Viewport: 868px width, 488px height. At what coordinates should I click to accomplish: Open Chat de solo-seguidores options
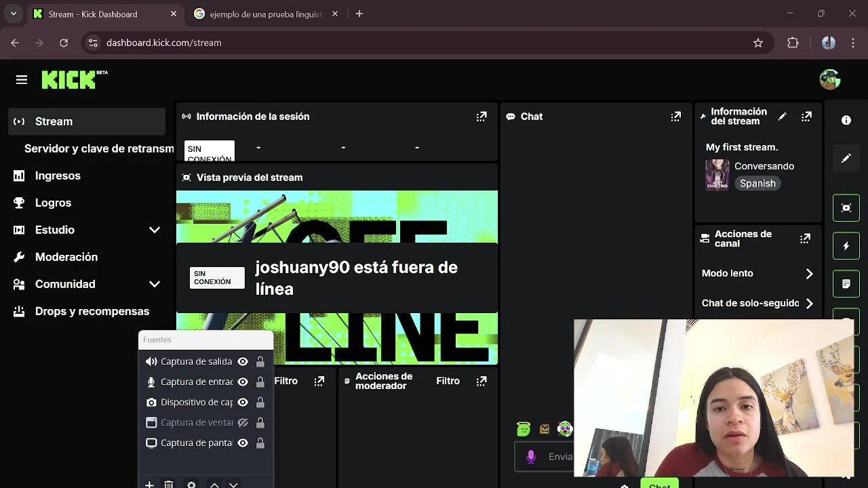click(757, 303)
